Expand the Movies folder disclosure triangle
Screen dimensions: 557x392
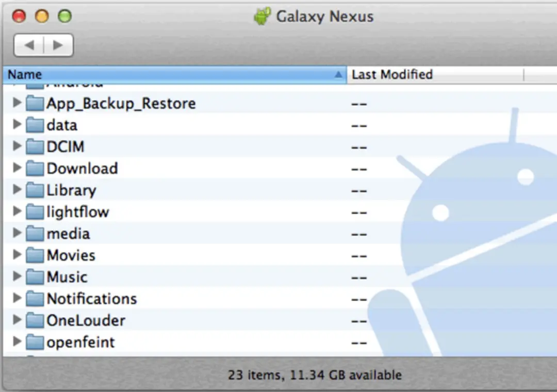[x=17, y=254]
